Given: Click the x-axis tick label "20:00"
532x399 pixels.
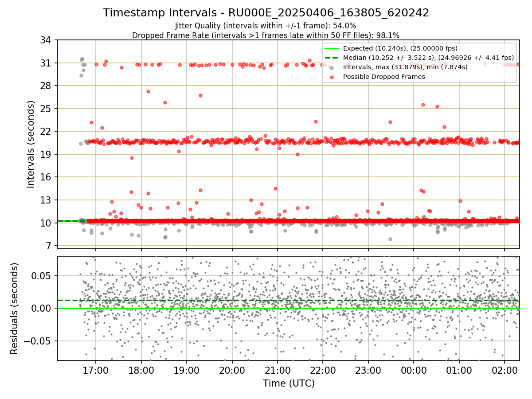Looking at the screenshot, I should (x=232, y=370).
